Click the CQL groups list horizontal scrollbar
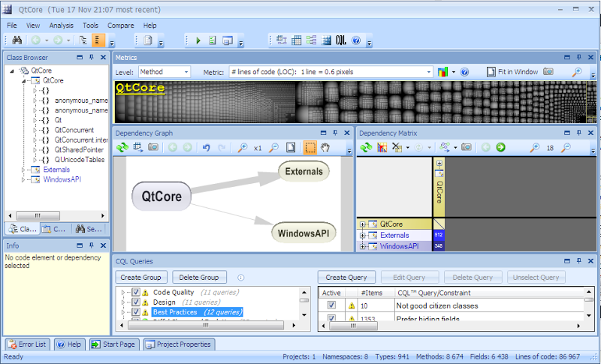This screenshot has height=364, width=601. 205,325
